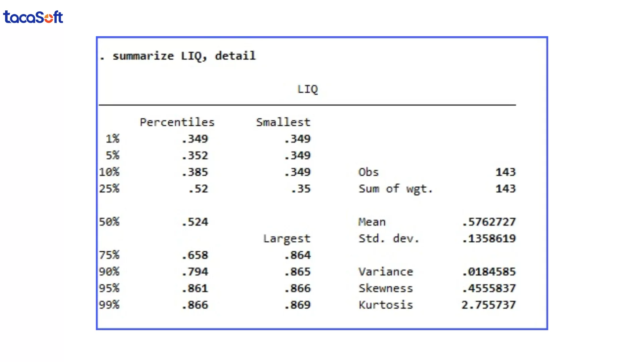
Task: Select the 25% percentile value .52
Action: point(198,189)
